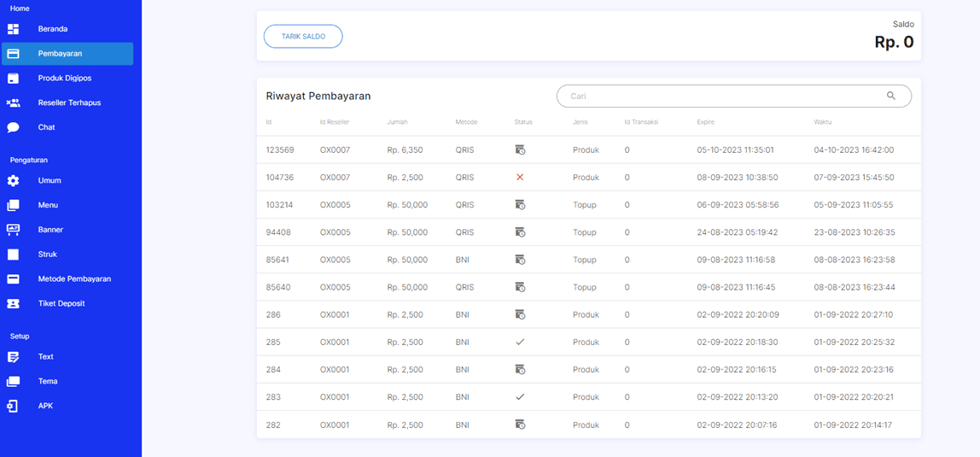Click the magnifier search icon
Image resolution: width=980 pixels, height=457 pixels.
891,97
